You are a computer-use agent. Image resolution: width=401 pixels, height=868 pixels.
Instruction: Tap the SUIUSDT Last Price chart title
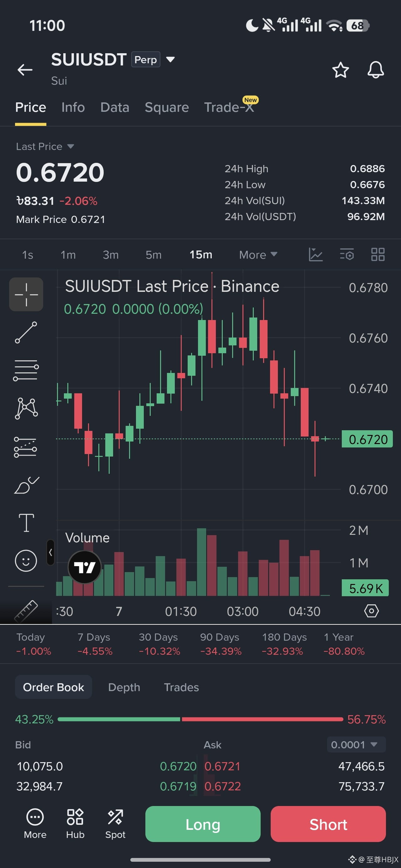pos(172,286)
